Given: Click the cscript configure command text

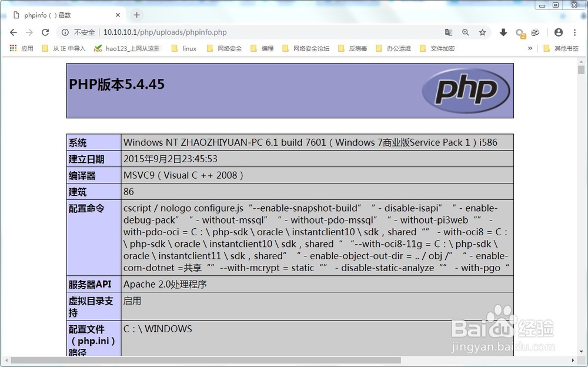Looking at the screenshot, I should (316, 238).
